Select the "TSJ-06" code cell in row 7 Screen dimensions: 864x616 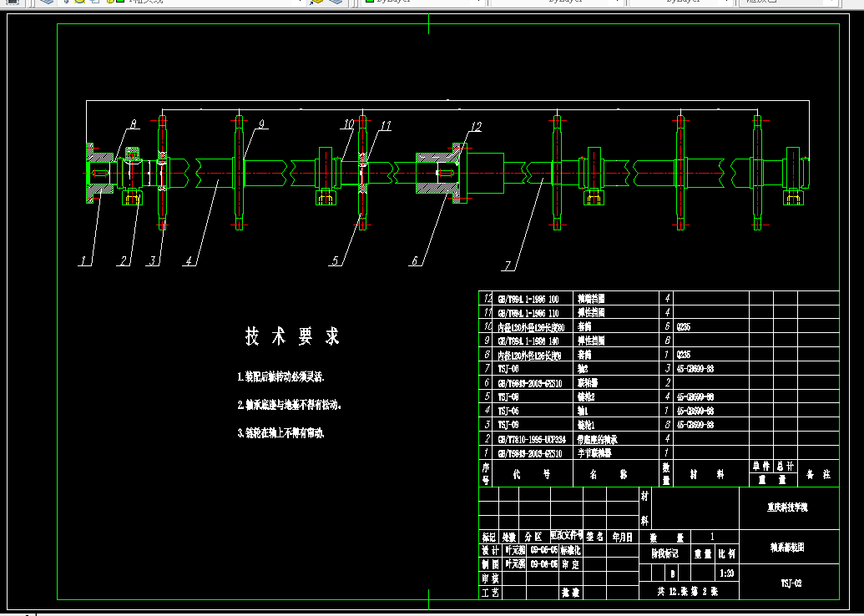508,369
